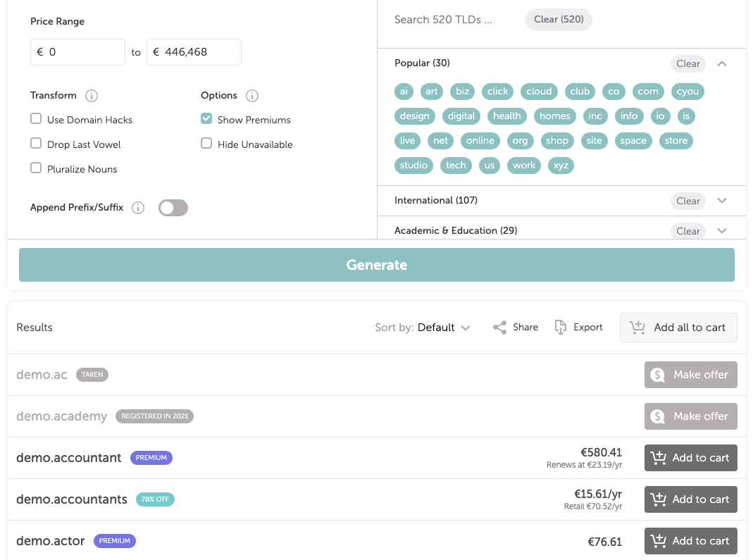
Task: Enable the Use Domain Hacks checkbox
Action: click(x=36, y=119)
